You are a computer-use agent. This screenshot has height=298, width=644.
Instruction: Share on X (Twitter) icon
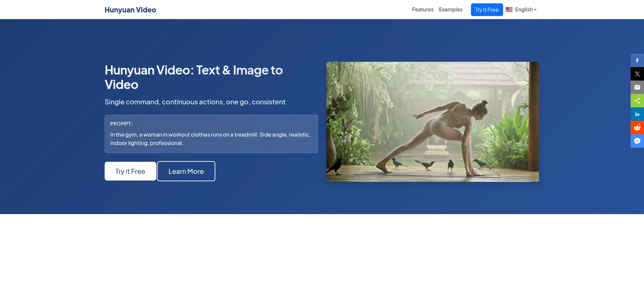coord(637,74)
